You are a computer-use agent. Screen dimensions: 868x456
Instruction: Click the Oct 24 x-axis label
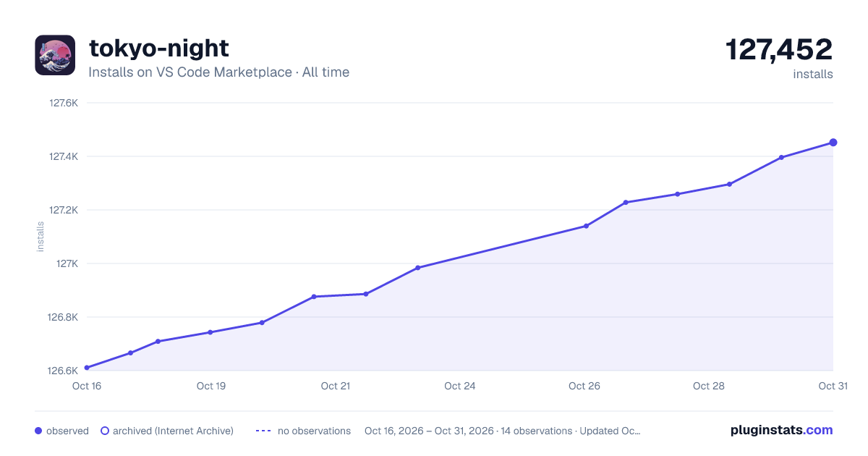coord(460,386)
